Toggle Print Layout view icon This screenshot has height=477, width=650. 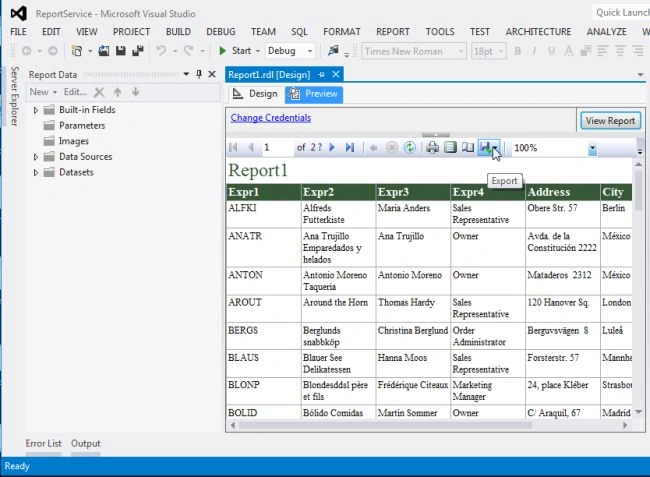tap(450, 147)
